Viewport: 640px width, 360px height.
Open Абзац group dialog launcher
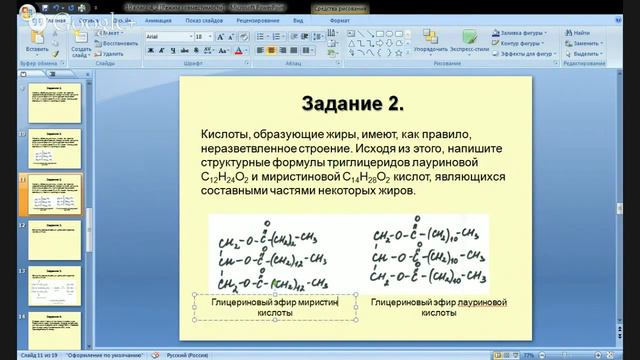click(x=338, y=63)
